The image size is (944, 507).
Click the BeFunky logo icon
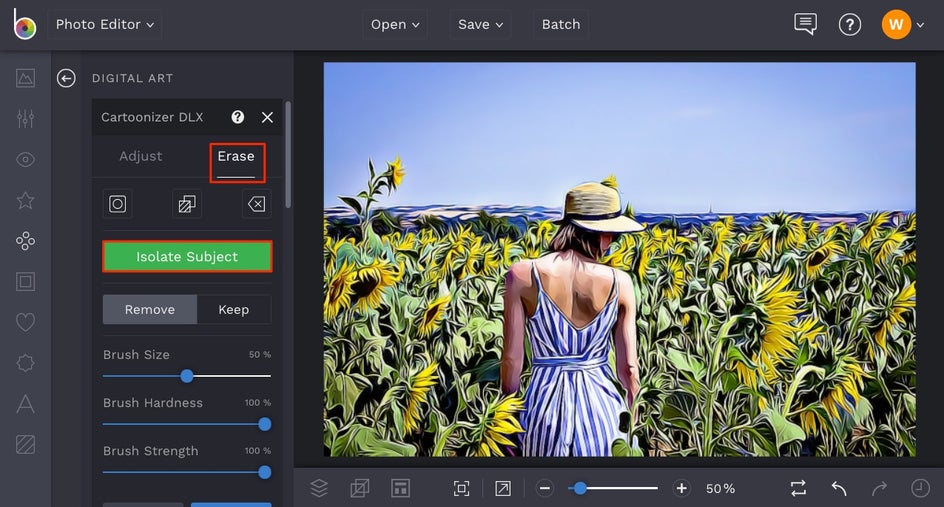(x=25, y=24)
